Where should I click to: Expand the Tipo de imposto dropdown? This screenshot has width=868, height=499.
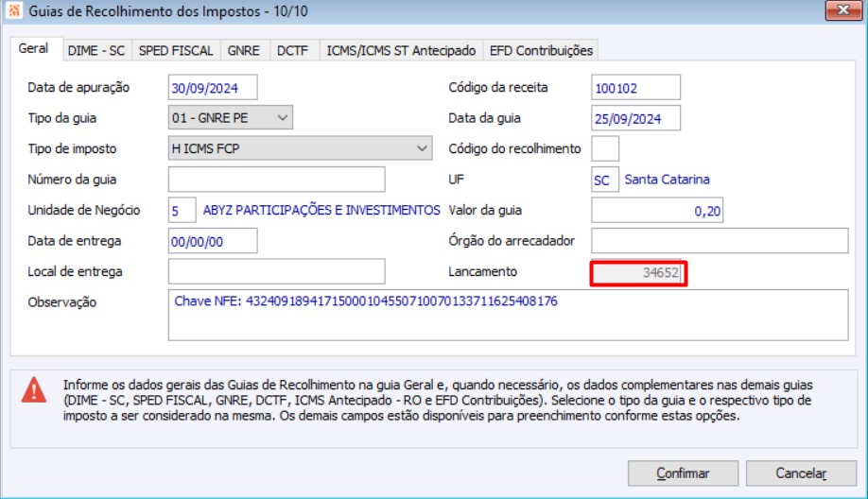pyautogui.click(x=300, y=148)
